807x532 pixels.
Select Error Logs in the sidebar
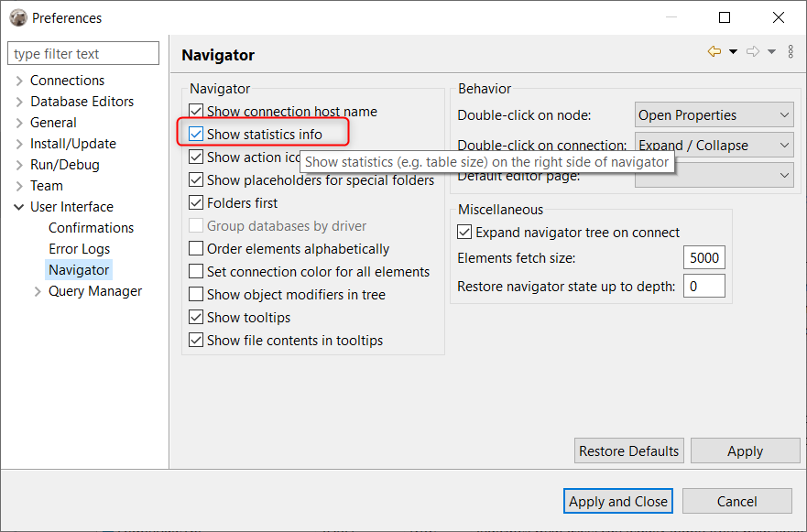coord(78,248)
